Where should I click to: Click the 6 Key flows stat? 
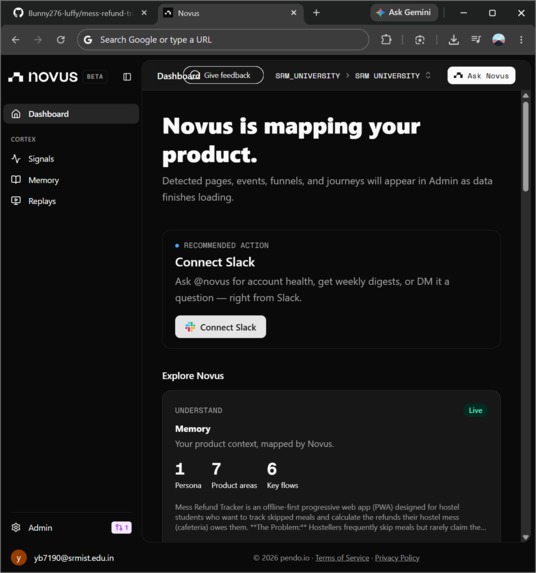coord(282,475)
